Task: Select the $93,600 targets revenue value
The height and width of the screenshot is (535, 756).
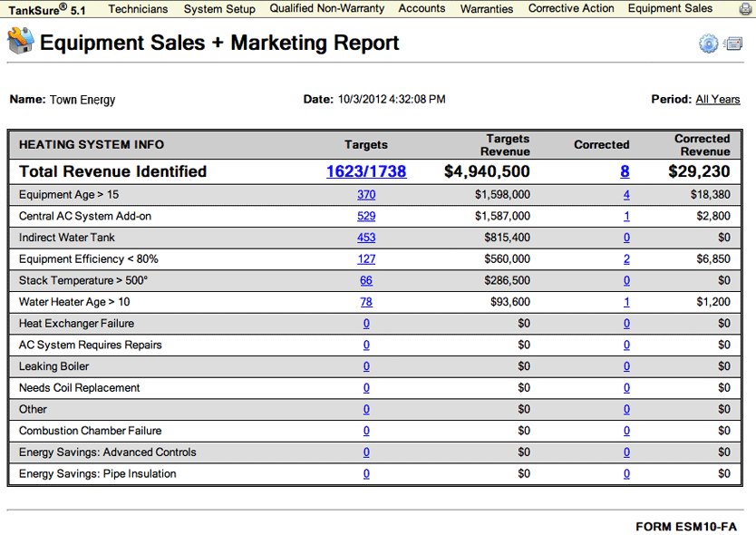Action: click(510, 302)
